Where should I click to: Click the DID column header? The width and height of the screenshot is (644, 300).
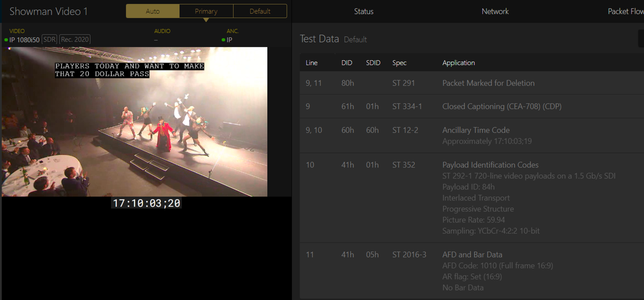coord(347,63)
